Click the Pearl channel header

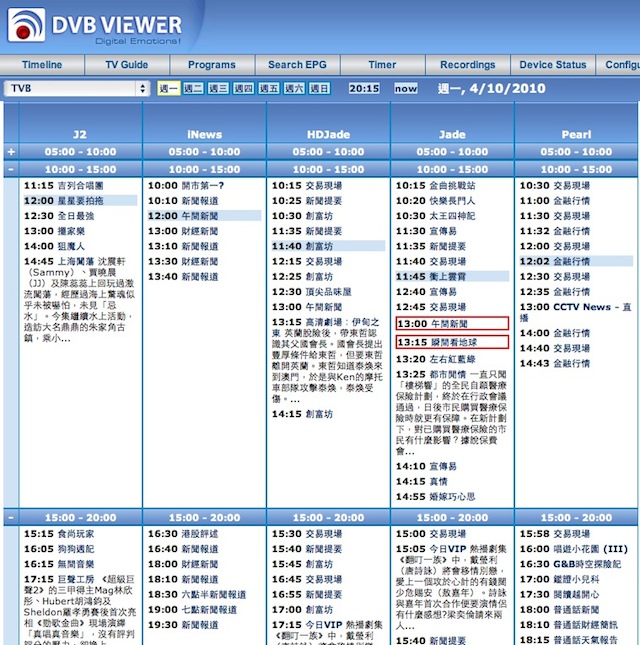coord(576,135)
